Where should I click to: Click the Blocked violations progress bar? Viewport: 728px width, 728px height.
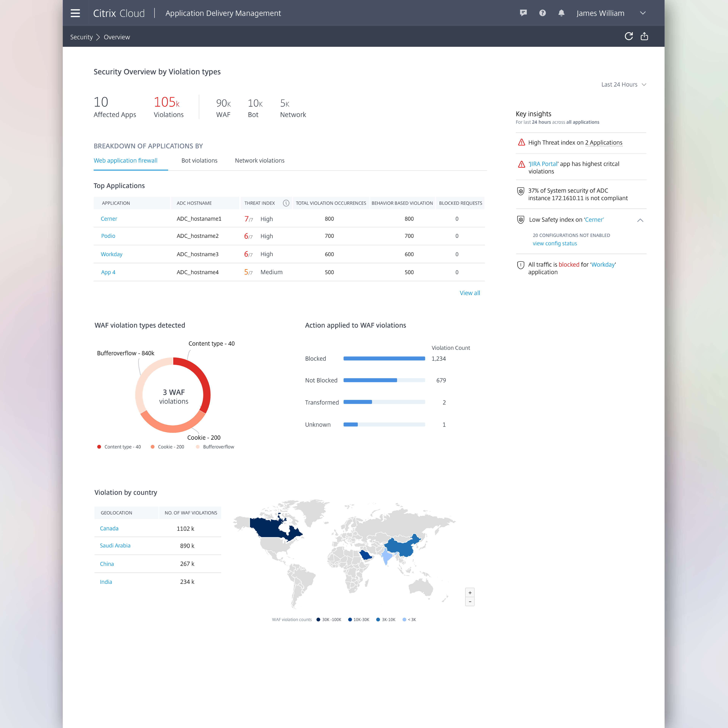[384, 359]
